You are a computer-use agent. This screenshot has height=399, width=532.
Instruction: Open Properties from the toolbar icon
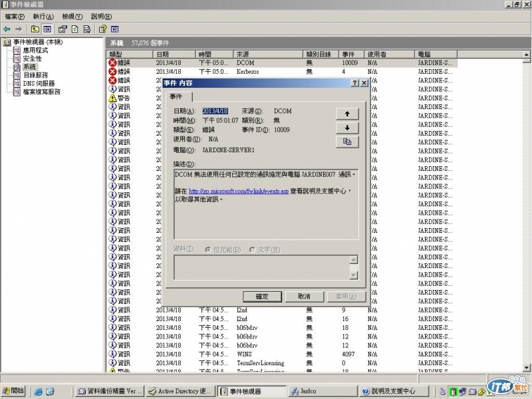[63, 29]
